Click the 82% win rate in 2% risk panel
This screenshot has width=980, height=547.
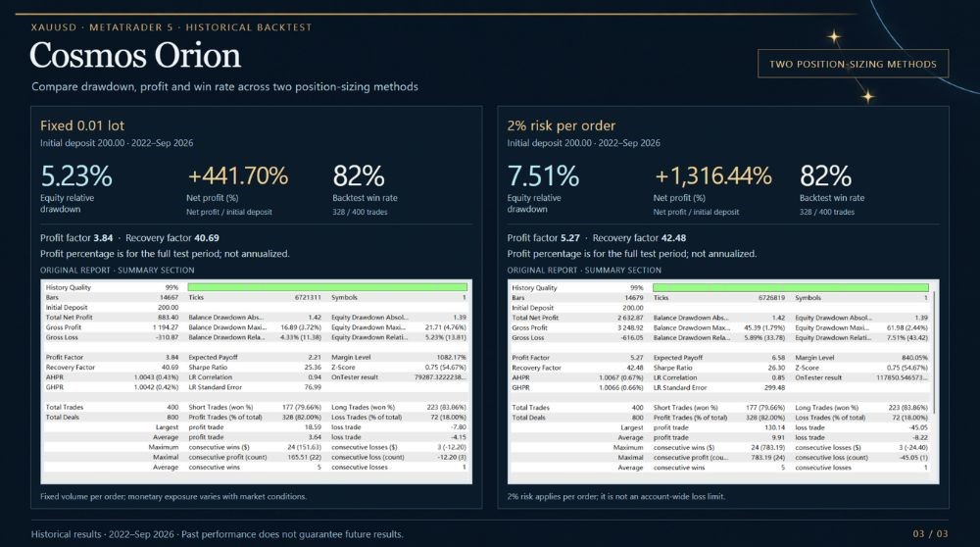(x=825, y=175)
